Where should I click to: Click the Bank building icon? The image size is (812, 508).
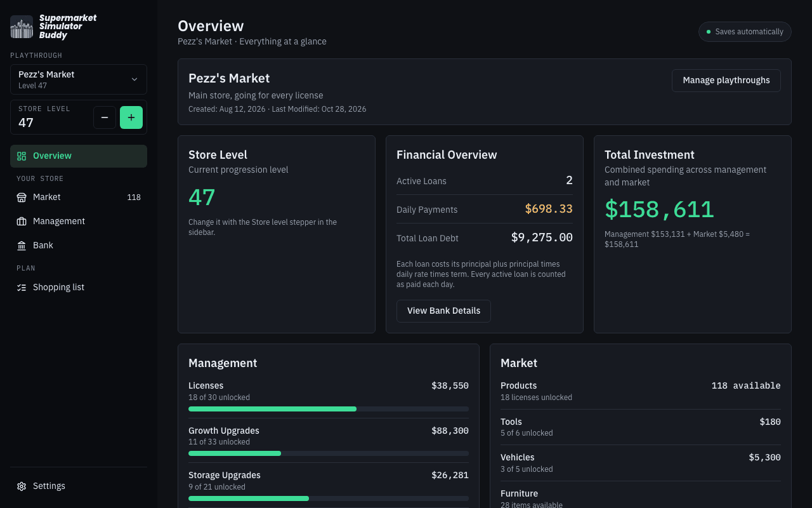click(x=22, y=246)
